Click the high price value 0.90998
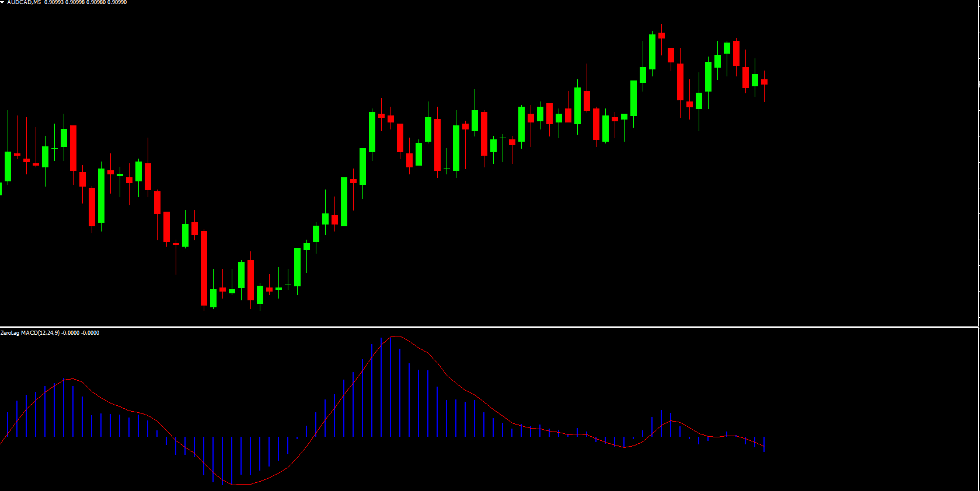Screen dimensions: 980x491 pyautogui.click(x=75, y=2)
